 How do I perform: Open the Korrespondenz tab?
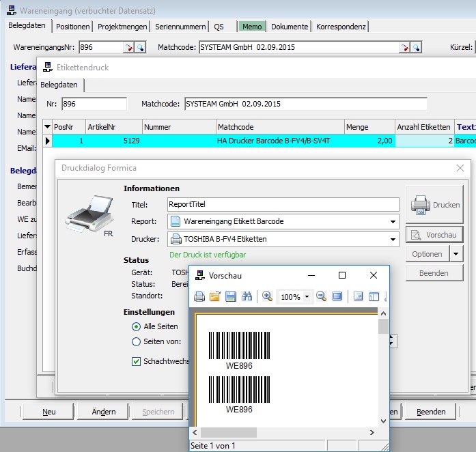pyautogui.click(x=341, y=27)
